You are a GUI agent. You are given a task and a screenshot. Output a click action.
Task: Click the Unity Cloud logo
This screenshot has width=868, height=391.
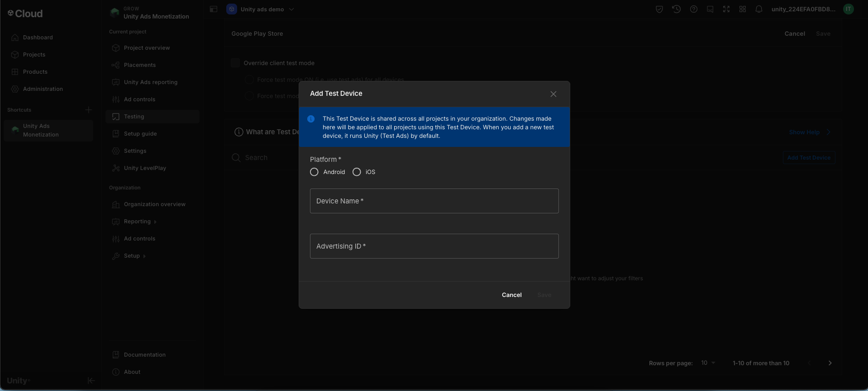coord(25,14)
